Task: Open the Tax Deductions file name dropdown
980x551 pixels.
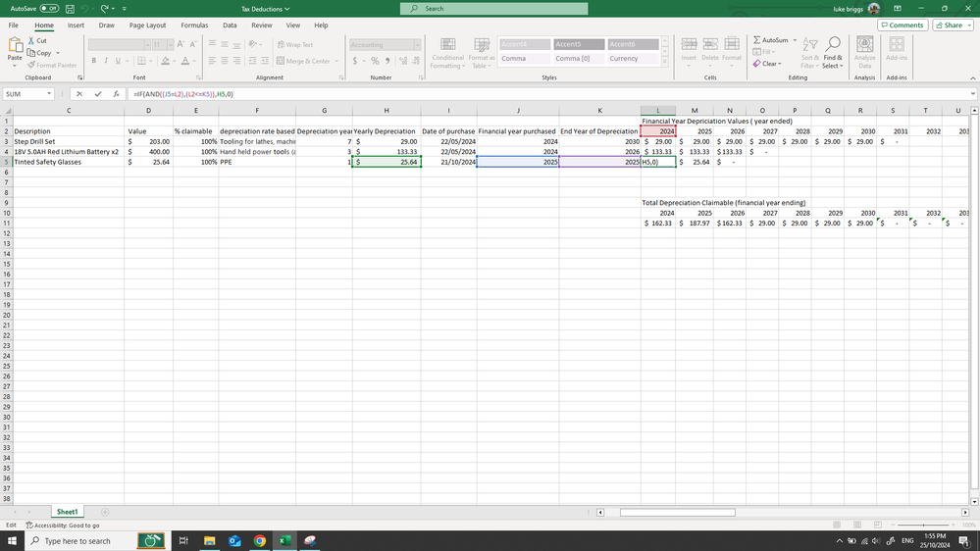Action: tap(266, 9)
